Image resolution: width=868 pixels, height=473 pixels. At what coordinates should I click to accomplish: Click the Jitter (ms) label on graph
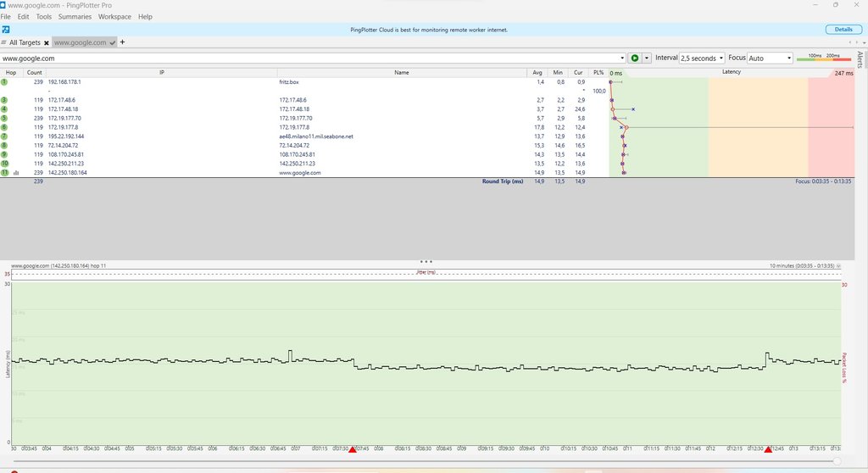pyautogui.click(x=426, y=272)
